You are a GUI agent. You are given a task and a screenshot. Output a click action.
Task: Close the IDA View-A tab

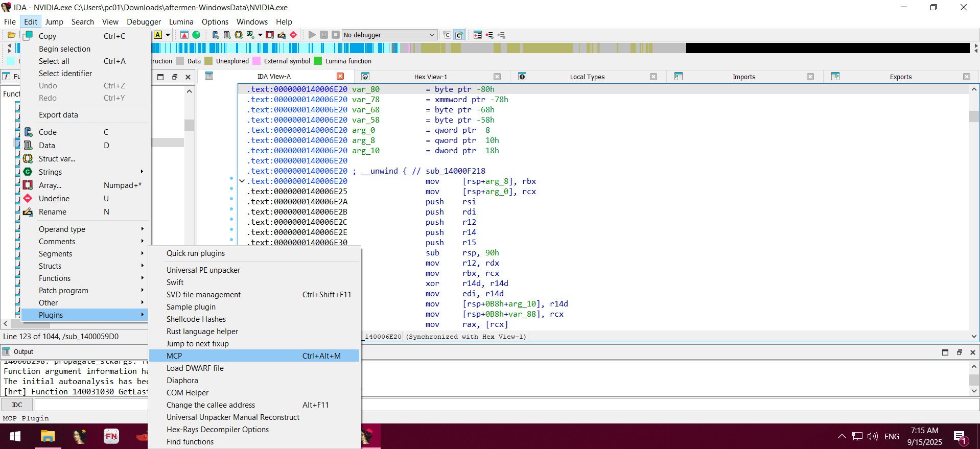340,76
